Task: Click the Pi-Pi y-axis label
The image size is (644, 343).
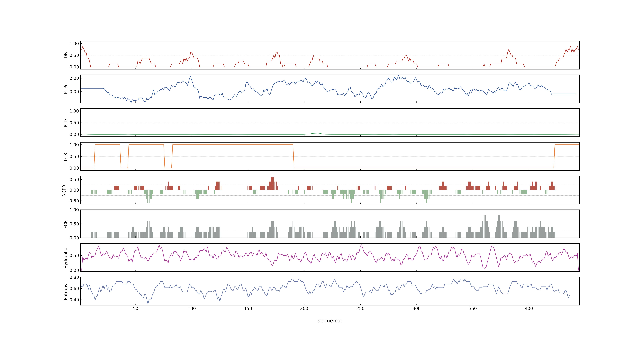Action: (66, 89)
